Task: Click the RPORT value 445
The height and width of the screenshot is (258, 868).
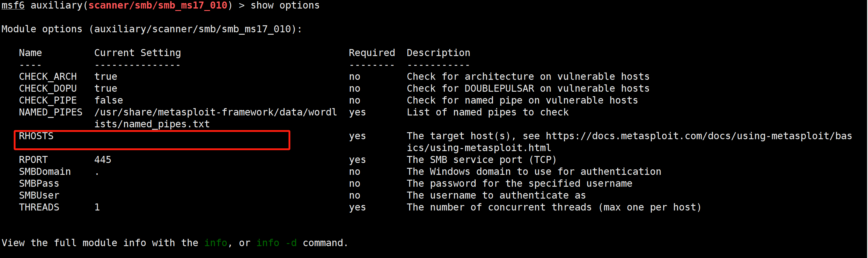Action: tap(103, 160)
